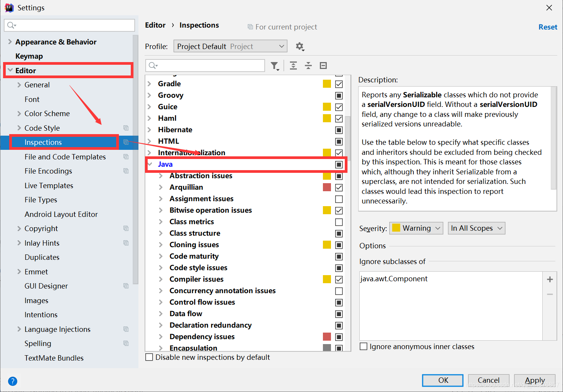
Task: Click the search icon in settings search box
Action: pos(12,25)
